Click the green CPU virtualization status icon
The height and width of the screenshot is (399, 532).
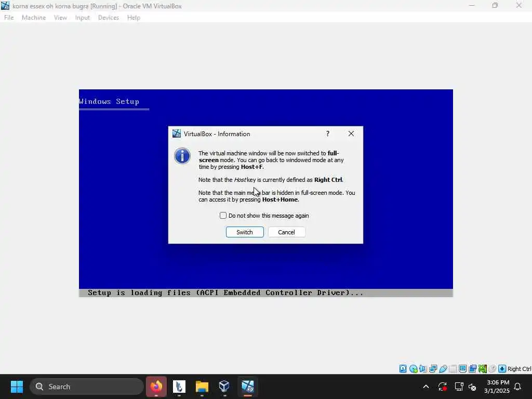tap(483, 369)
